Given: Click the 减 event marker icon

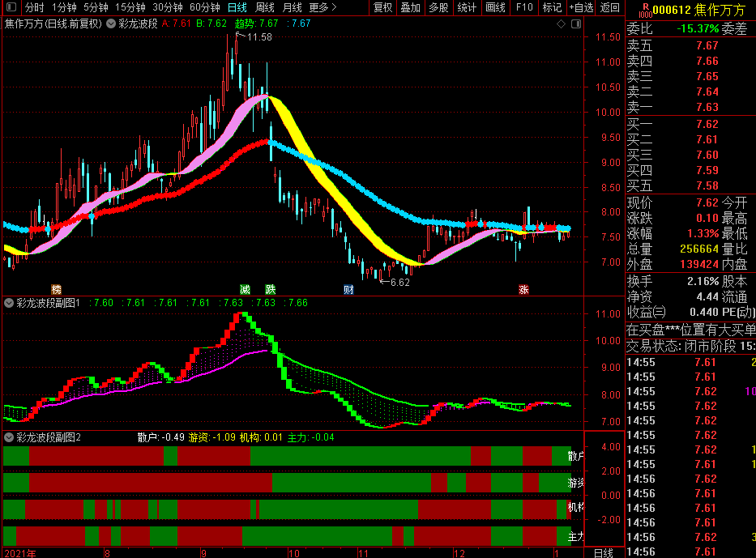Looking at the screenshot, I should coord(246,289).
